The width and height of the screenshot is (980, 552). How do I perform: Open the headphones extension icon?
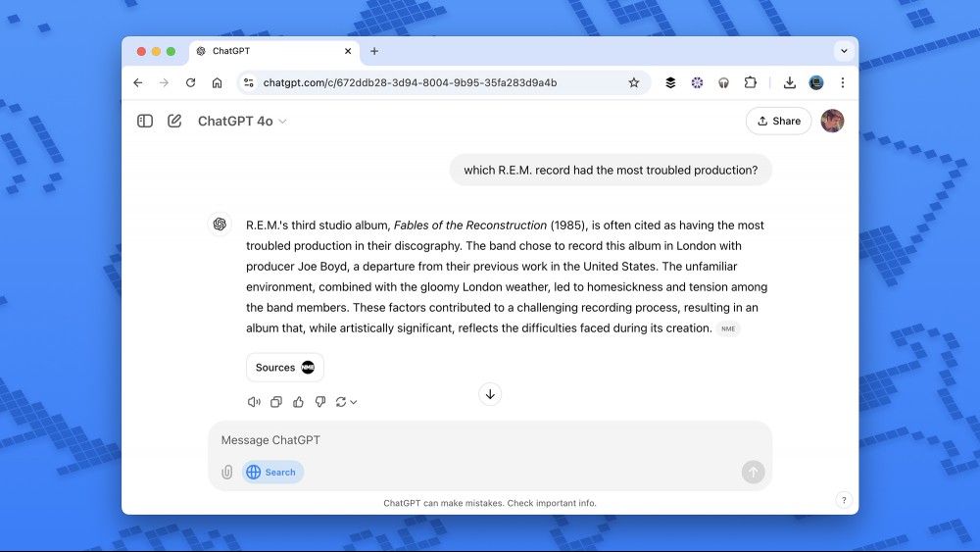[x=724, y=82]
